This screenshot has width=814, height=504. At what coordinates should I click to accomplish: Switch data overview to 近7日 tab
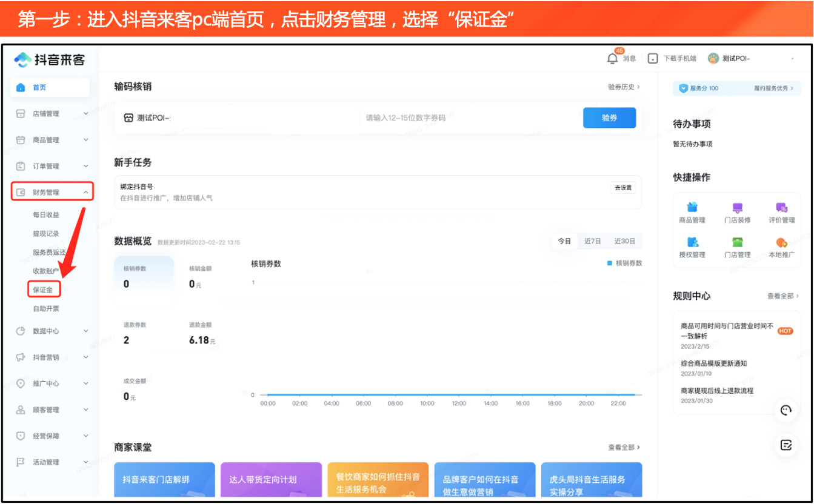point(593,241)
